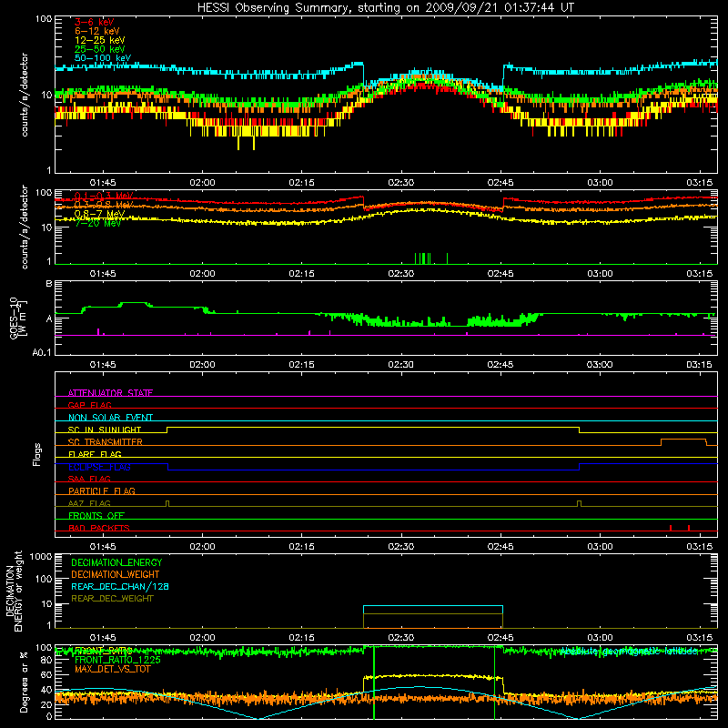Select the SC_IN_SUNLIGHT flag label
Viewport: 728px width, 728px height.
[105, 430]
